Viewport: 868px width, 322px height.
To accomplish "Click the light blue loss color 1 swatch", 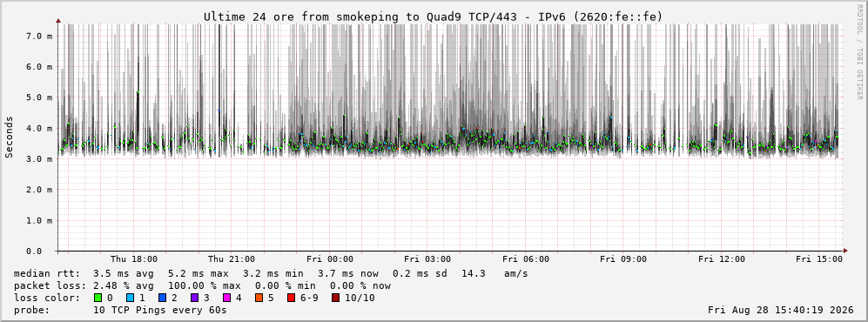I will (x=130, y=298).
